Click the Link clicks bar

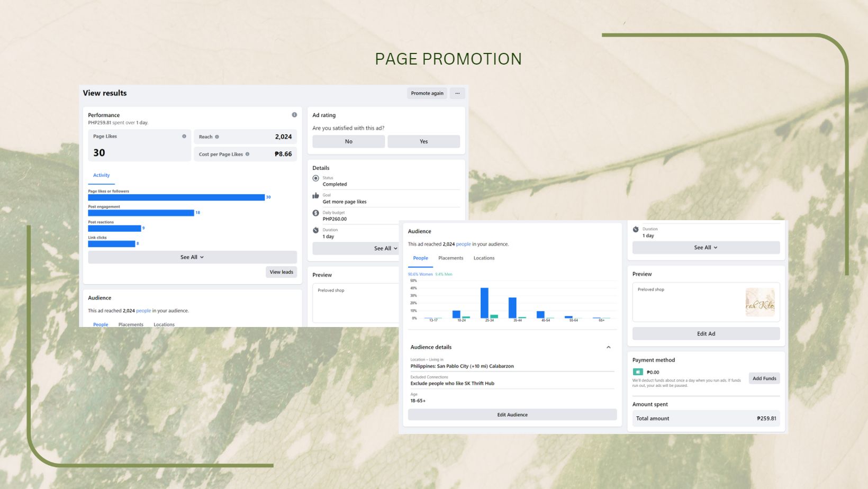click(112, 244)
